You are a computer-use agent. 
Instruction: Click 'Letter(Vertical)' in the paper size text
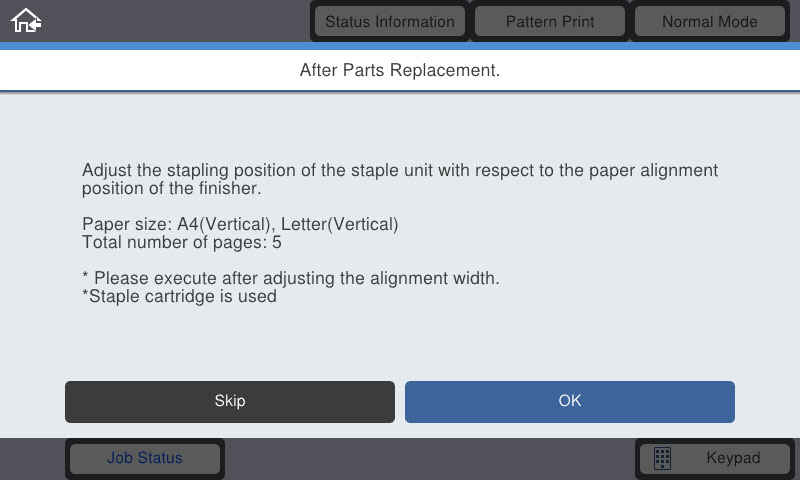click(340, 224)
